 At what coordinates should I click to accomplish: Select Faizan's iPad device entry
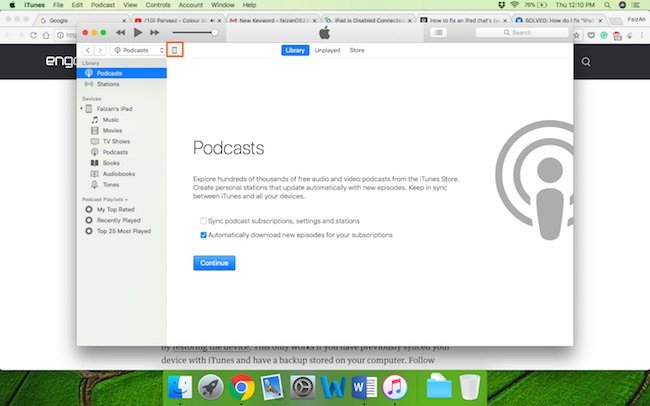click(x=114, y=109)
